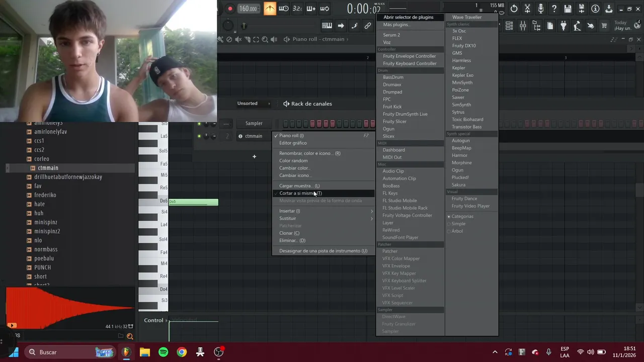The height and width of the screenshot is (362, 644).
Task: Play the sample preview waveform button
Action: (x=12, y=325)
